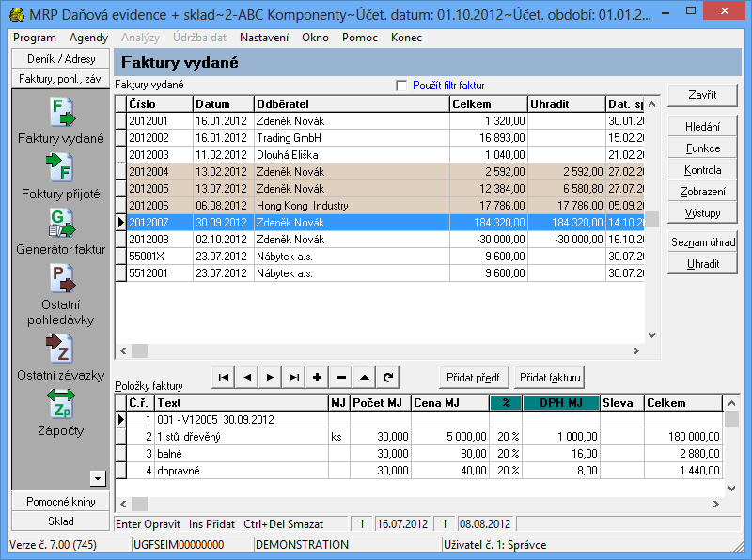This screenshot has height=560, width=752.
Task: Expand the Sklad section
Action: [x=60, y=521]
